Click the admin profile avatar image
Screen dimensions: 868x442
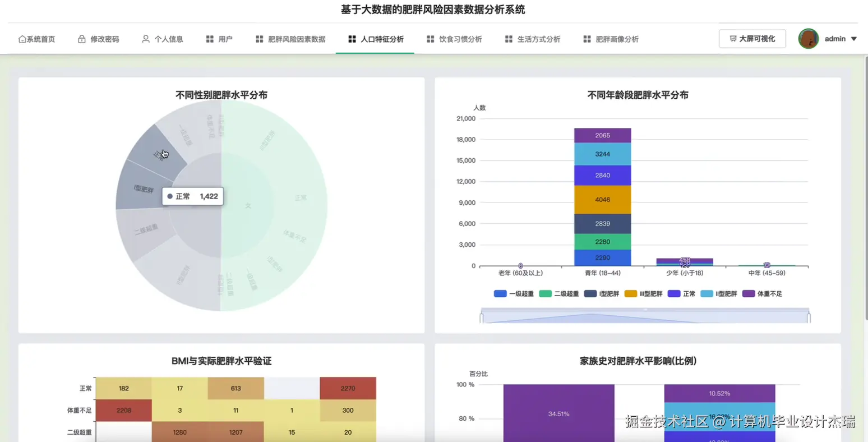[x=808, y=38]
